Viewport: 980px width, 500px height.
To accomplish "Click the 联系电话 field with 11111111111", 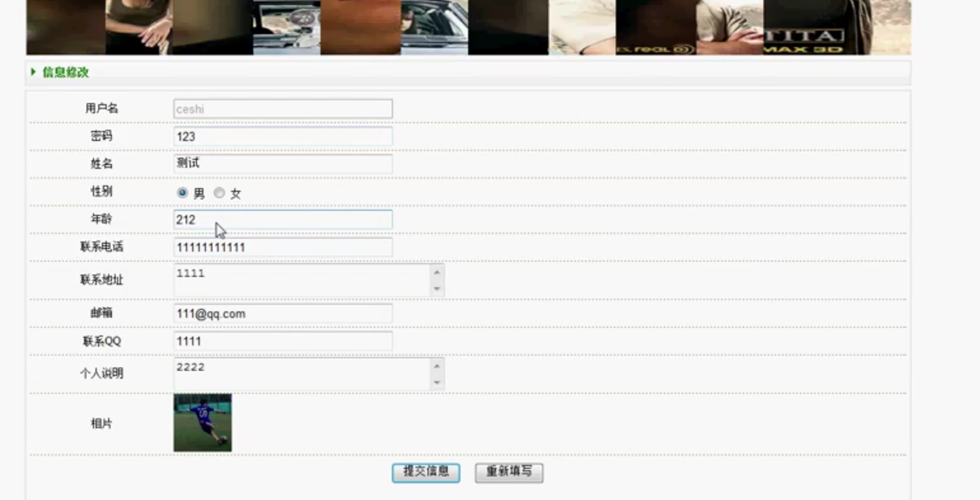I will [x=283, y=247].
